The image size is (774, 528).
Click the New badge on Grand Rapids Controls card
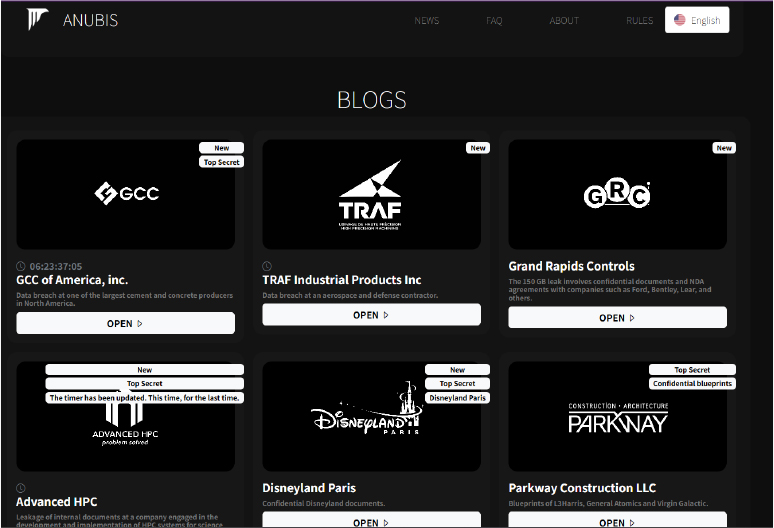(x=724, y=148)
